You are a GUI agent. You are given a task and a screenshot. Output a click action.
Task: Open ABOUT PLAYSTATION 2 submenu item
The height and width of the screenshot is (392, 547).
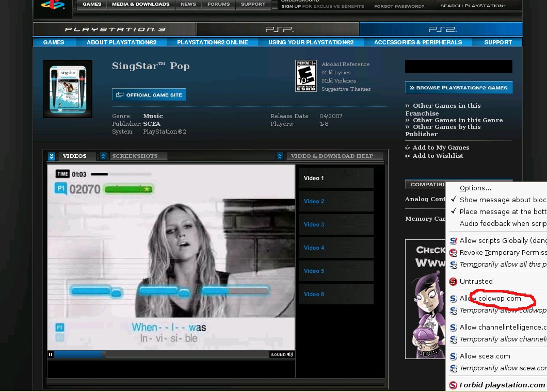(x=121, y=42)
